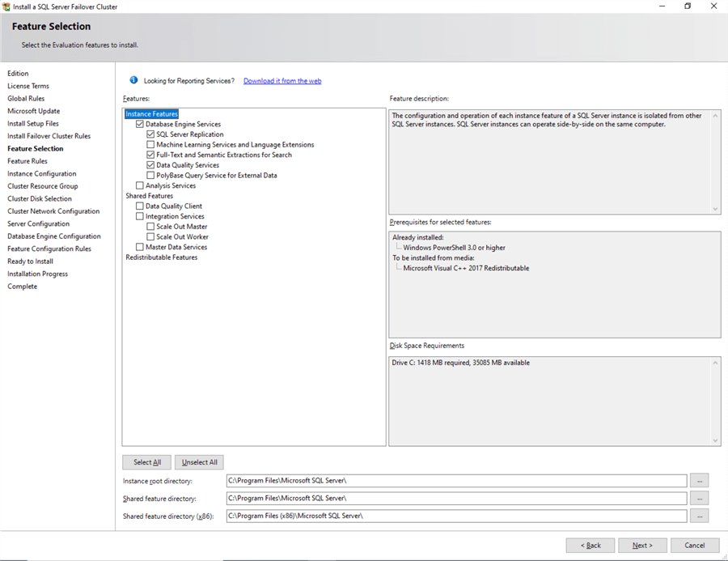Click the blue information icon beside Reporting Services

pyautogui.click(x=133, y=81)
